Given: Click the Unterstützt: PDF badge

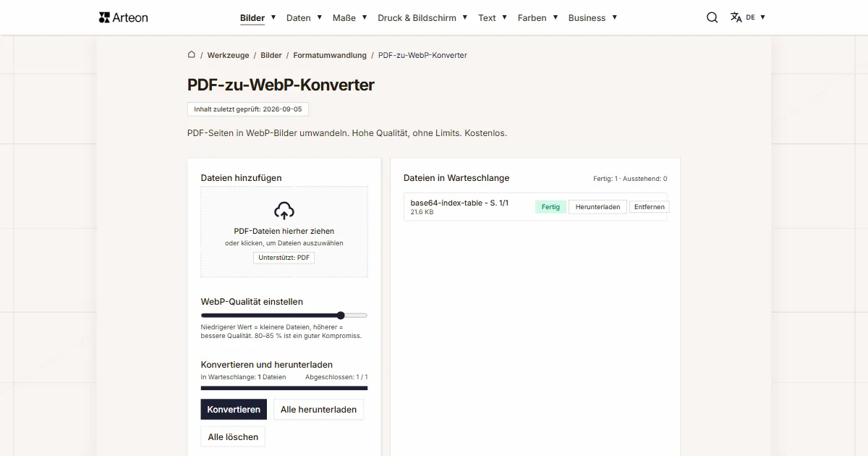Looking at the screenshot, I should (x=284, y=258).
